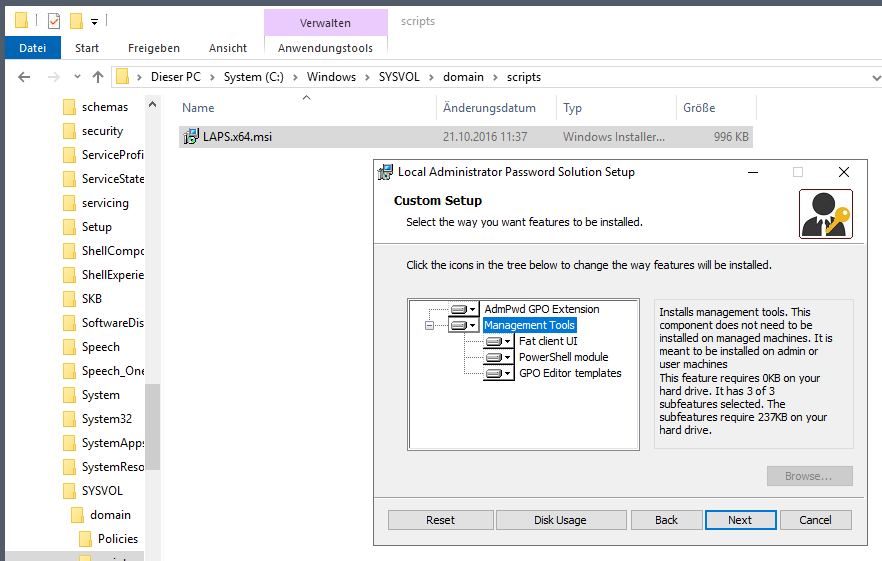The image size is (882, 561).
Task: Click System (C:) breadcrumb
Action: (254, 77)
